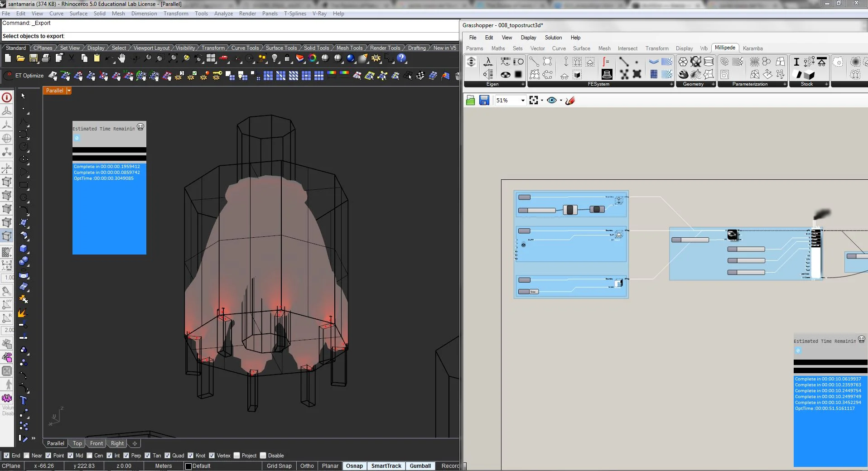Expand the Grasshopper preview eye dropdown arrow

(561, 101)
